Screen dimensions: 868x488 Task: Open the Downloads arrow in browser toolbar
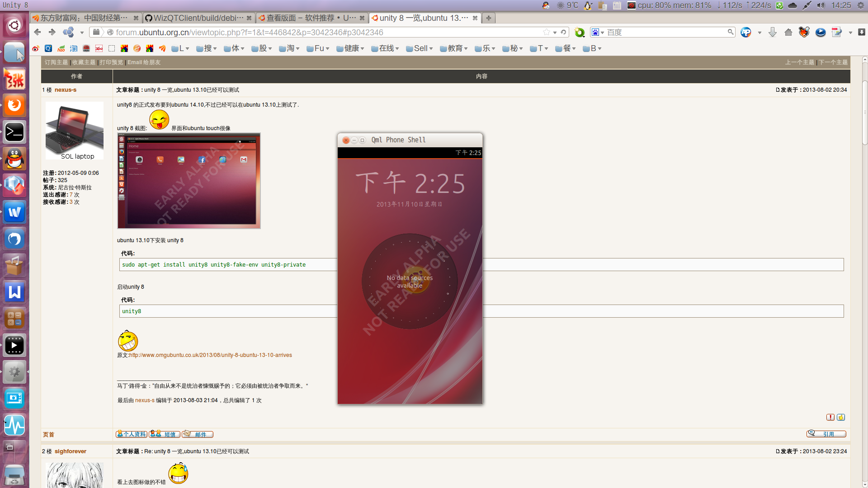pyautogui.click(x=773, y=32)
